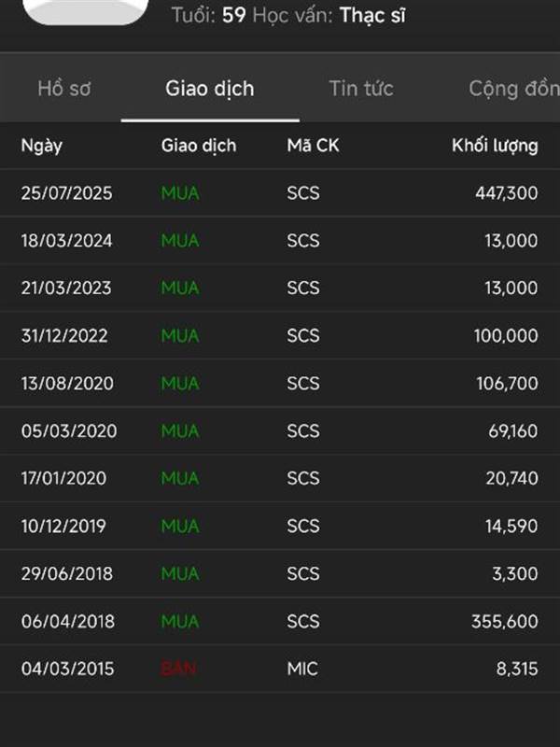Select the 13/08/2020 transaction row
Viewport: 560px width, 747px height.
click(280, 384)
